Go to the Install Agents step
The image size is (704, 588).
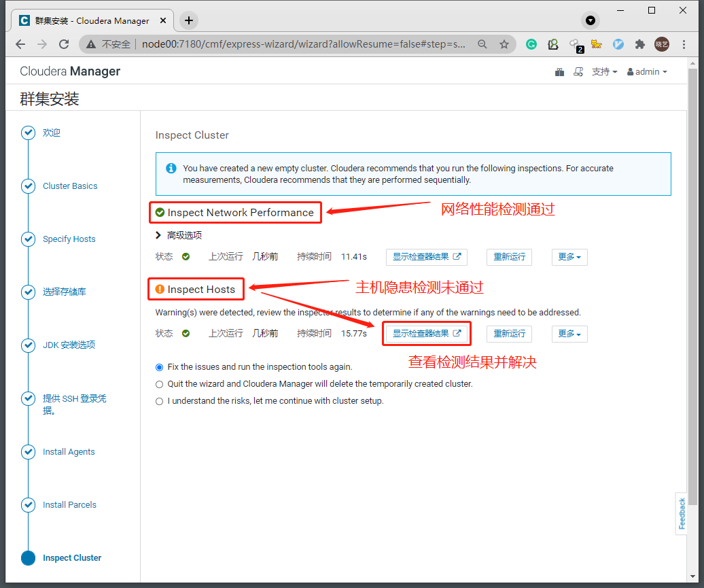(x=69, y=452)
